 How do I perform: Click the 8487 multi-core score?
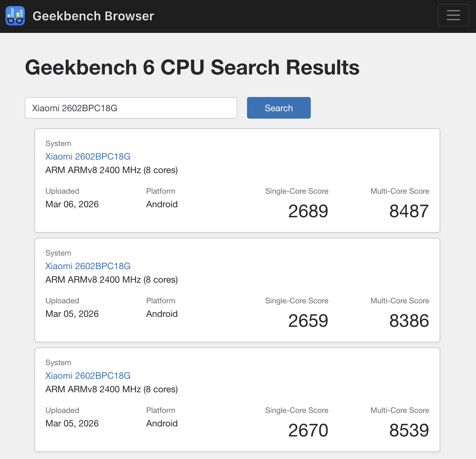coord(409,211)
